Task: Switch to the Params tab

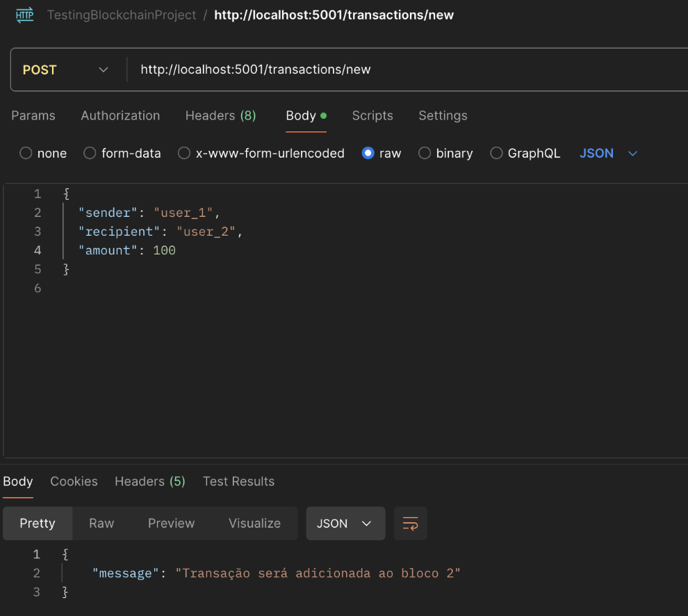Action: (x=33, y=115)
